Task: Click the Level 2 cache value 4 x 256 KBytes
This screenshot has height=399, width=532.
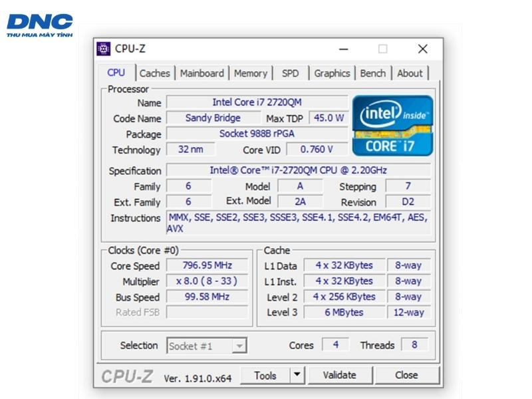Action: (x=344, y=297)
